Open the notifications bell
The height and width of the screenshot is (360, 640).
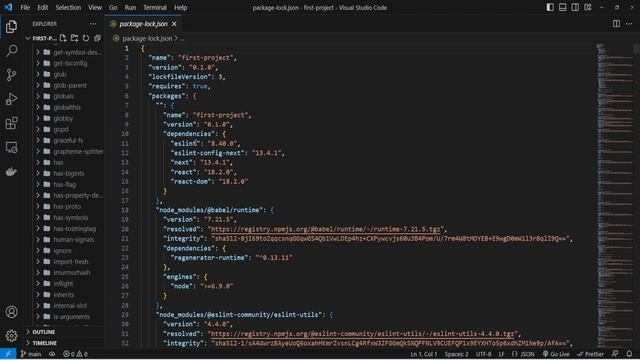pyautogui.click(x=629, y=354)
